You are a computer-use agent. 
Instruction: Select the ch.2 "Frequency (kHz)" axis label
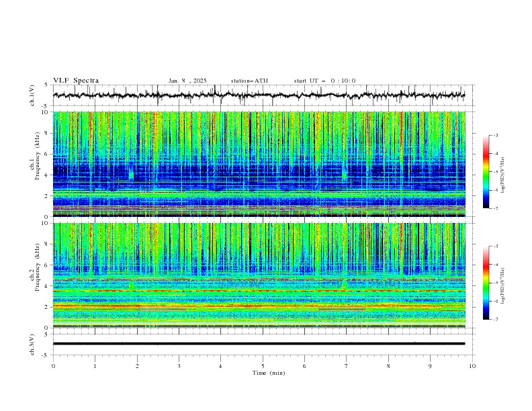click(38, 267)
